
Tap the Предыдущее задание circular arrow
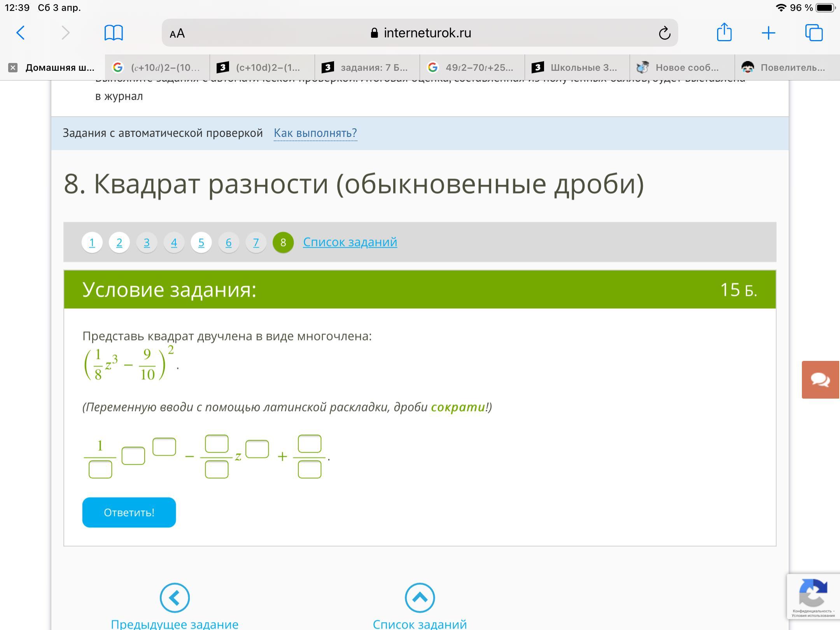click(x=175, y=597)
